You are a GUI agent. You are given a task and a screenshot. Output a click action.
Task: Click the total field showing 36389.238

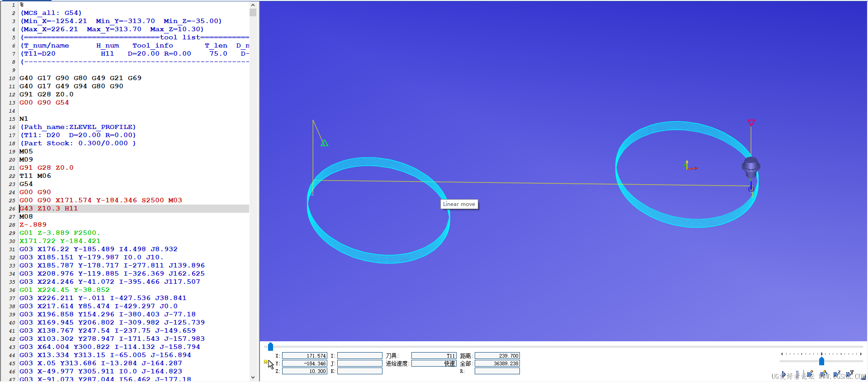(x=497, y=363)
